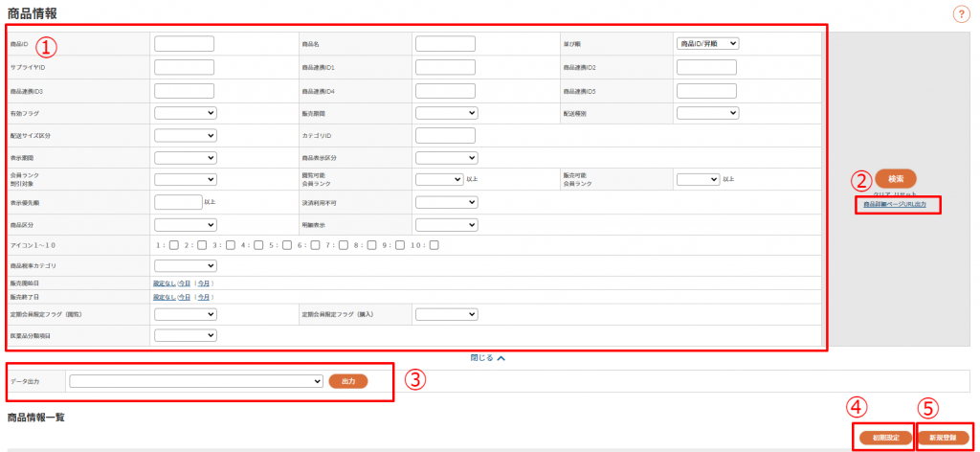Click 今日 link in 販売開始日 row
Viewport: 980px width, 452px height.
pyautogui.click(x=185, y=283)
